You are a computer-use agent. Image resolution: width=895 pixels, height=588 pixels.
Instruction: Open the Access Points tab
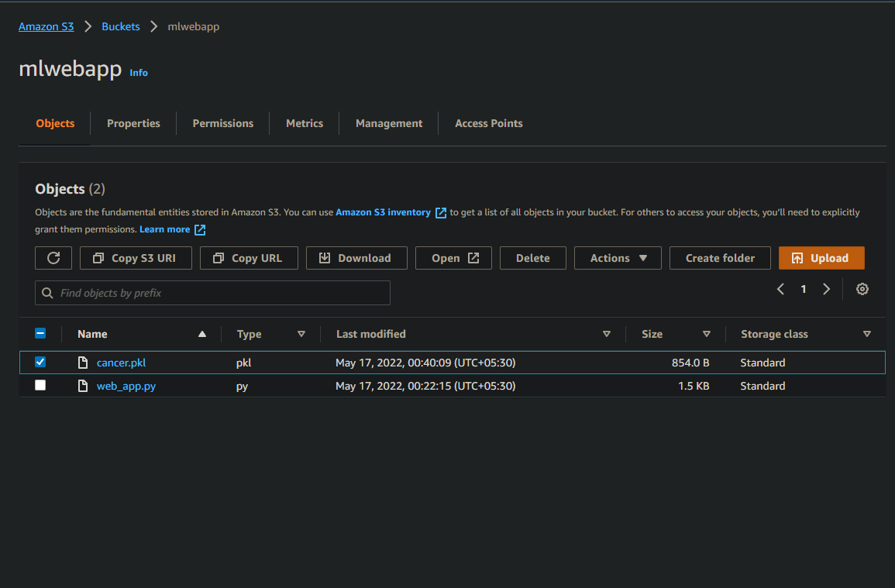click(x=489, y=123)
